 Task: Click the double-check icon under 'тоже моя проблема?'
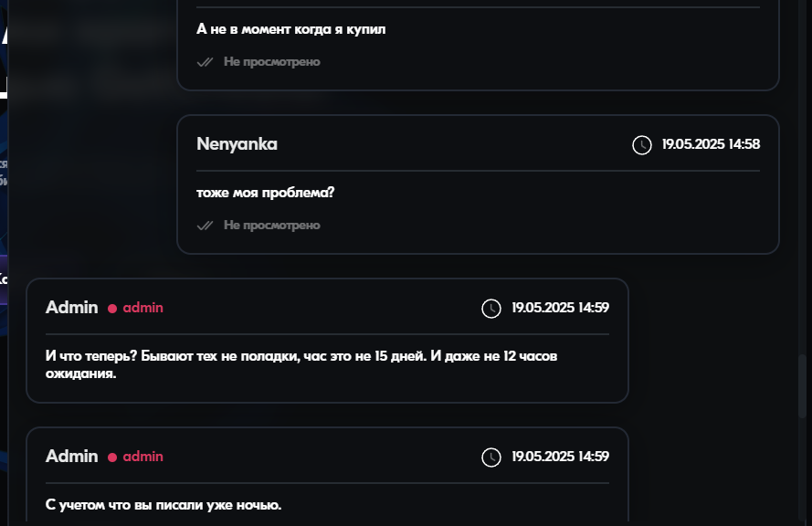[206, 226]
